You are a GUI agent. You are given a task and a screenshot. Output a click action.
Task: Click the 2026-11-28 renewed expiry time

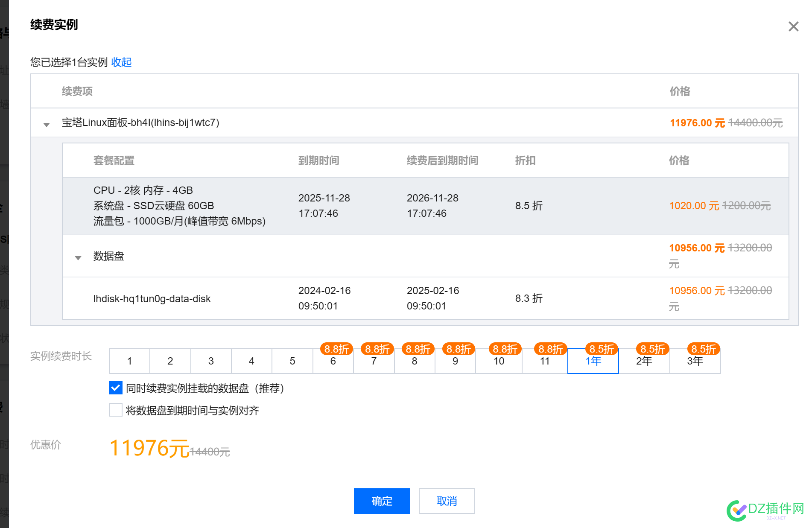click(x=432, y=206)
